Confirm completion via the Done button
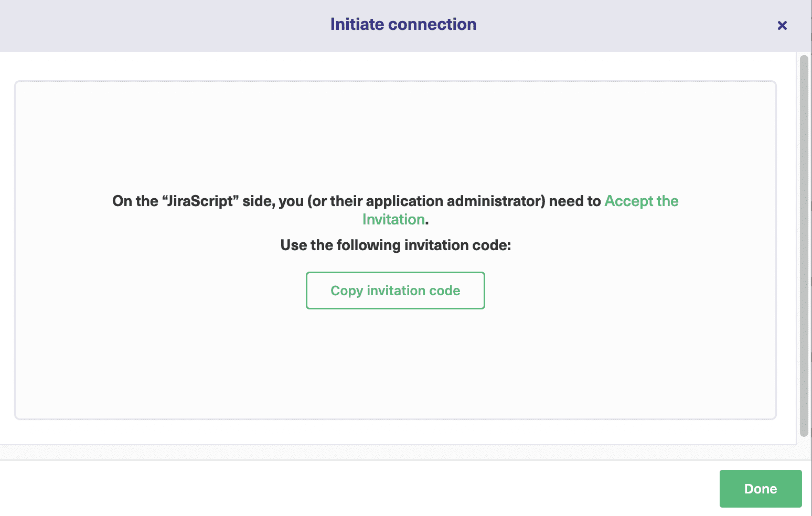 tap(760, 488)
